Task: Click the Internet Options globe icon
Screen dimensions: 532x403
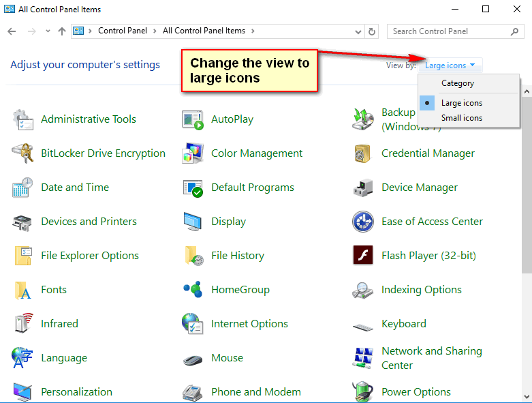Action: (192, 323)
